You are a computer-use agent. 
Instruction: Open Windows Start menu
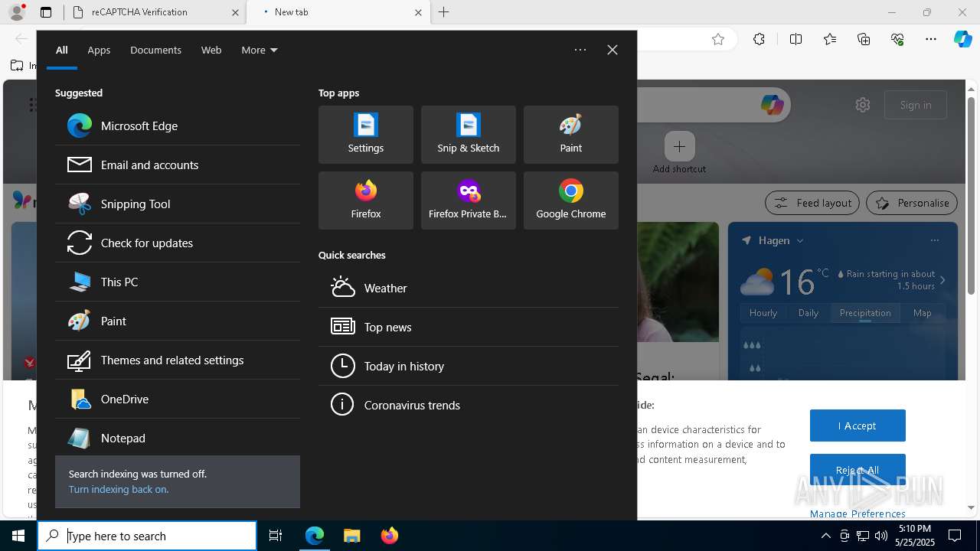pos(18,536)
